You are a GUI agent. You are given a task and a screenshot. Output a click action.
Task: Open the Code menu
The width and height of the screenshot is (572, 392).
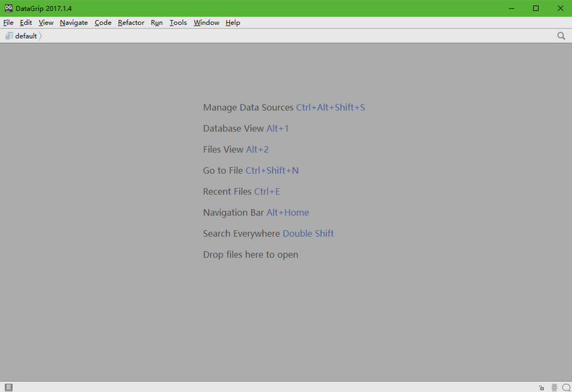coord(103,23)
